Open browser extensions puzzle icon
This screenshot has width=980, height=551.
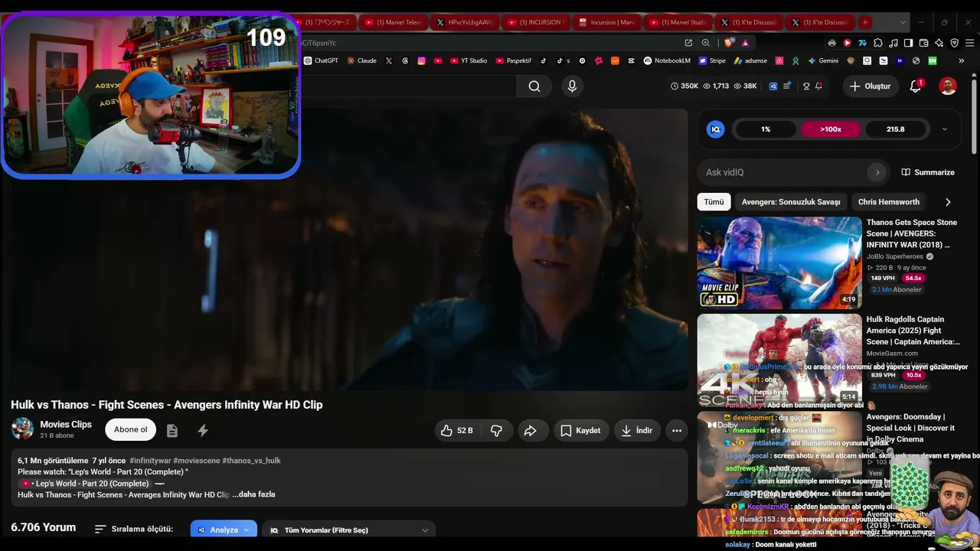click(878, 43)
